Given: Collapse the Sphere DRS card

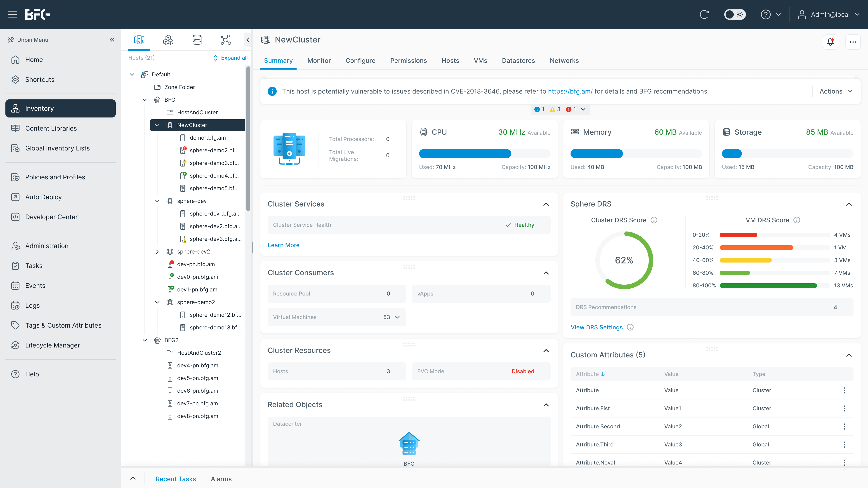Looking at the screenshot, I should pyautogui.click(x=849, y=204).
